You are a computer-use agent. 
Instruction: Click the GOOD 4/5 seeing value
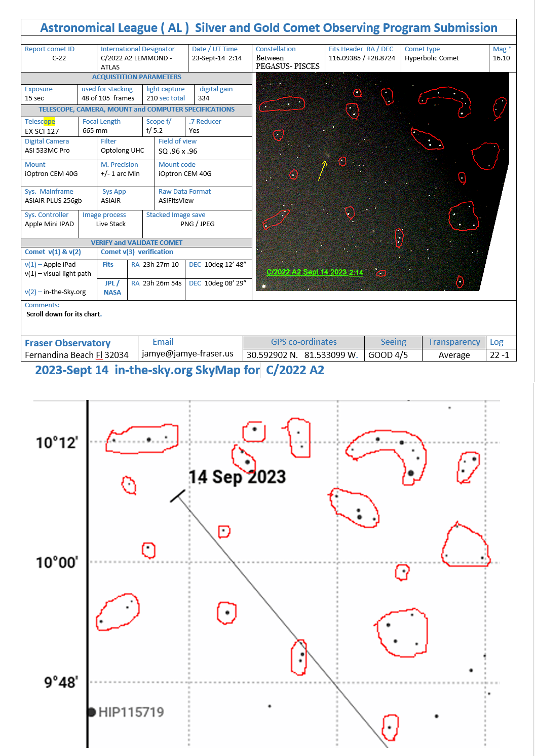tap(388, 355)
